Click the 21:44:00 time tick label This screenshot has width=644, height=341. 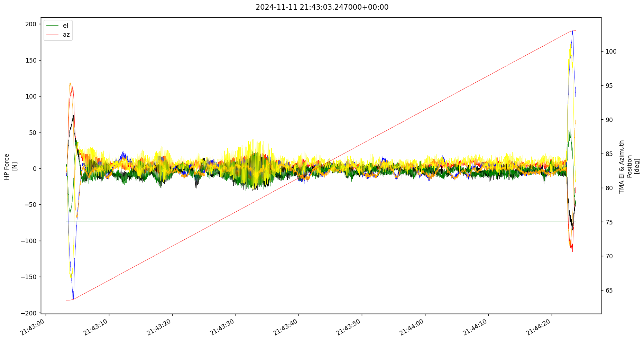point(413,327)
